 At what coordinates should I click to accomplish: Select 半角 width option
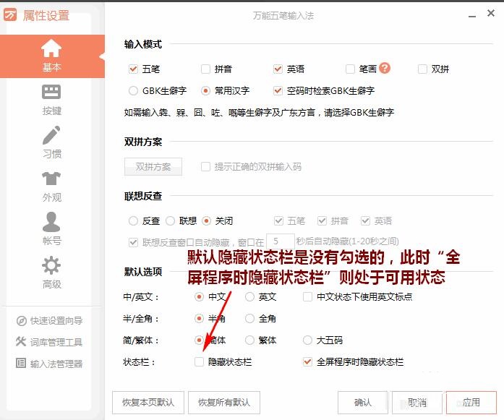click(x=200, y=319)
